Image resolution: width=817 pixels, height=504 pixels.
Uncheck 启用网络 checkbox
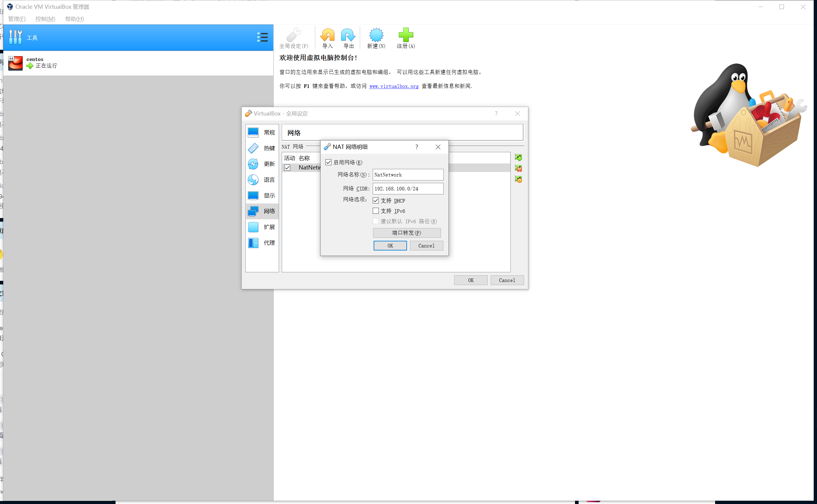[x=329, y=162]
